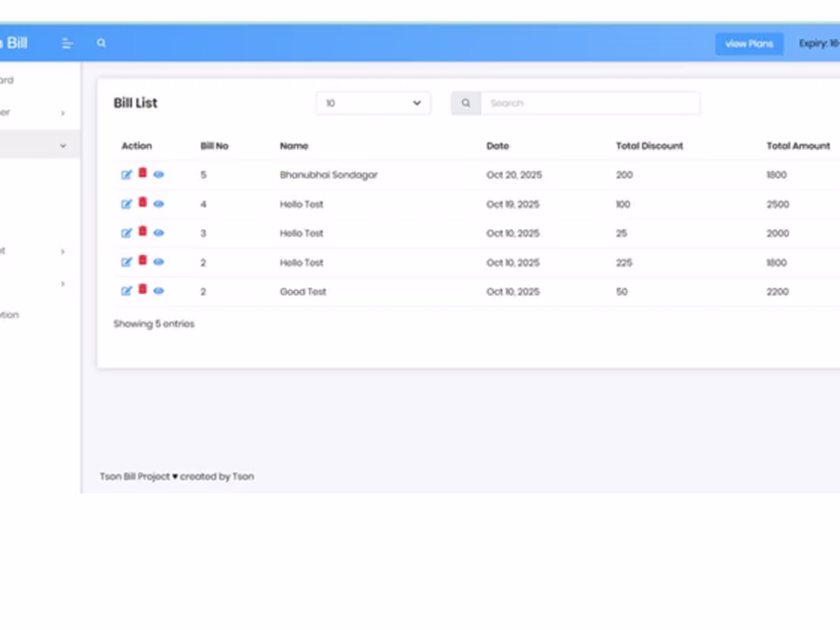This screenshot has width=840, height=630.
Task: Delete bill number 3
Action: pyautogui.click(x=143, y=232)
